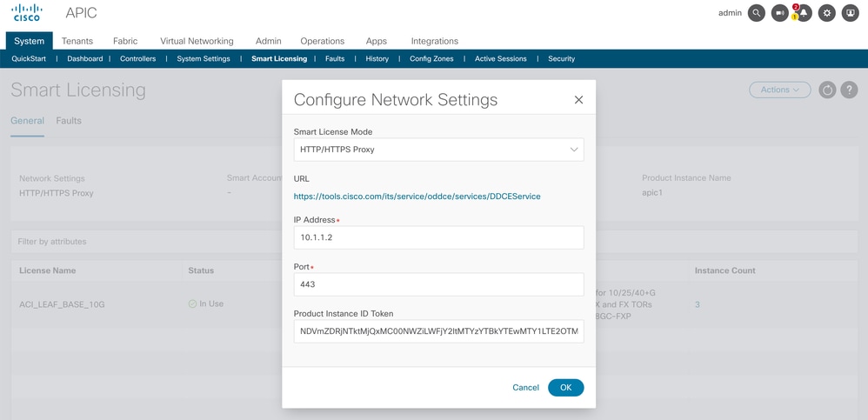Open System Settings submenu

coord(204,58)
